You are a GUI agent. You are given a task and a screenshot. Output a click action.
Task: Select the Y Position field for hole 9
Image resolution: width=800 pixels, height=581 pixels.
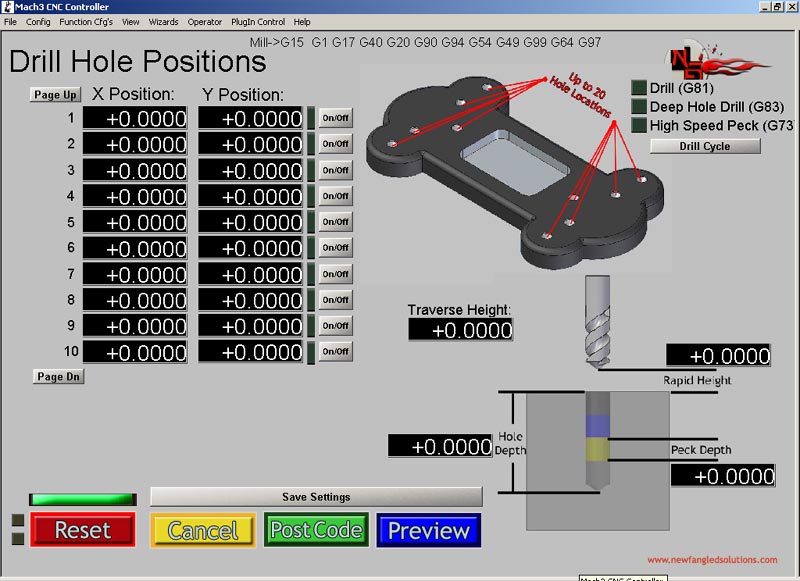pyautogui.click(x=251, y=326)
